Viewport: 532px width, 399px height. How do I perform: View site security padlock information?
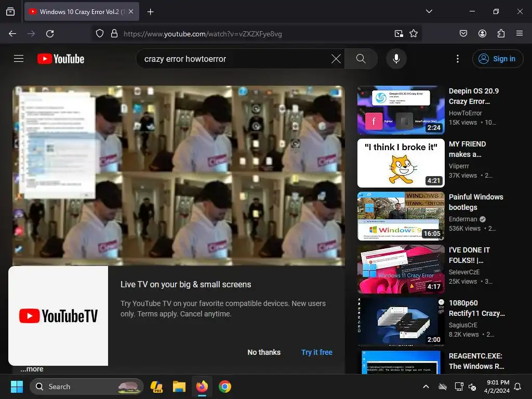[x=114, y=34]
